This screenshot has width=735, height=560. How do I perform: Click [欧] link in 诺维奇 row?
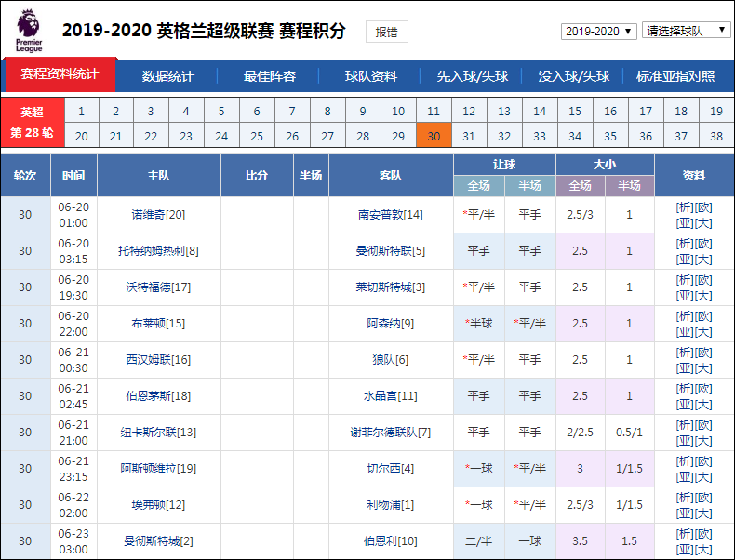pos(703,207)
